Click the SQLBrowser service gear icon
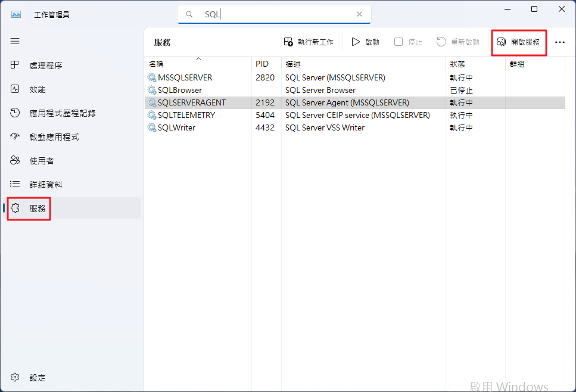 point(152,90)
